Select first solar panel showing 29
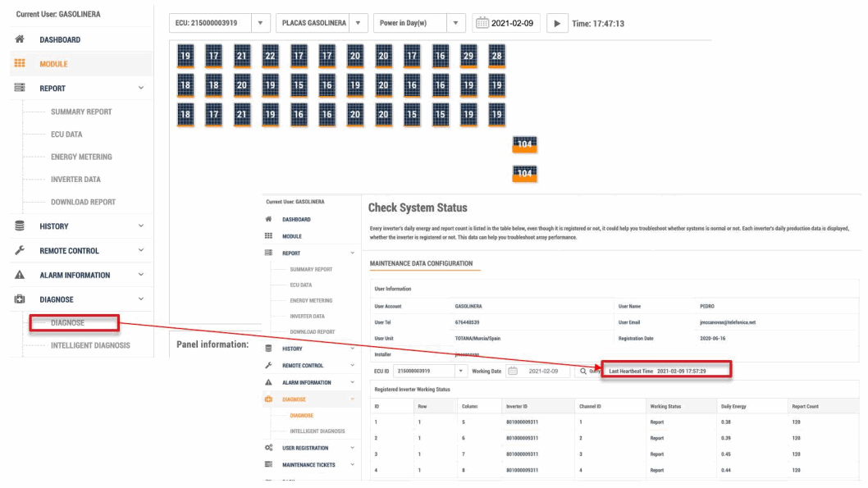868x488 pixels. click(x=468, y=57)
